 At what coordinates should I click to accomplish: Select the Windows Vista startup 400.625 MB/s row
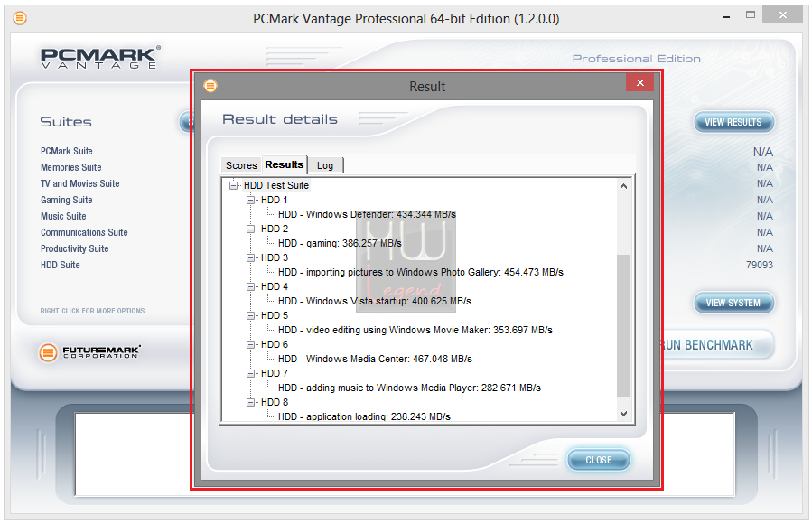pos(375,301)
